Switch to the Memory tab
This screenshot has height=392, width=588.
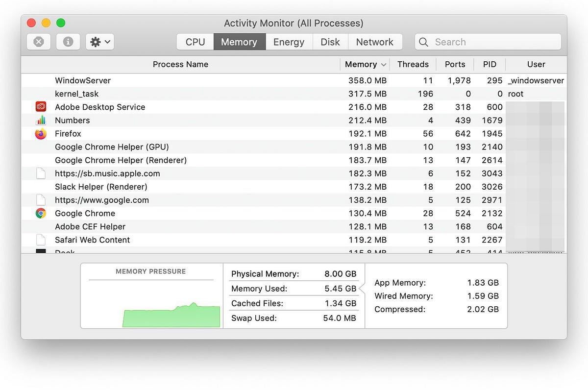click(x=239, y=42)
